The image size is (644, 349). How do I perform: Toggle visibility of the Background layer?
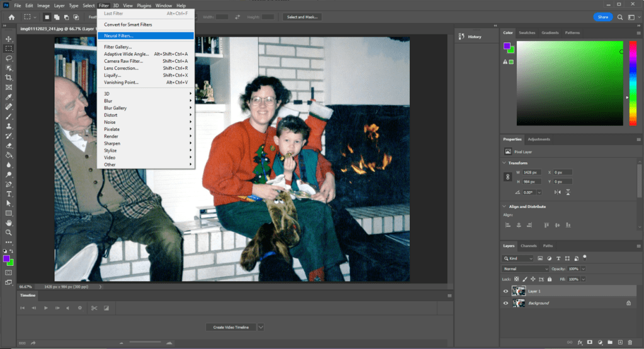(x=506, y=303)
